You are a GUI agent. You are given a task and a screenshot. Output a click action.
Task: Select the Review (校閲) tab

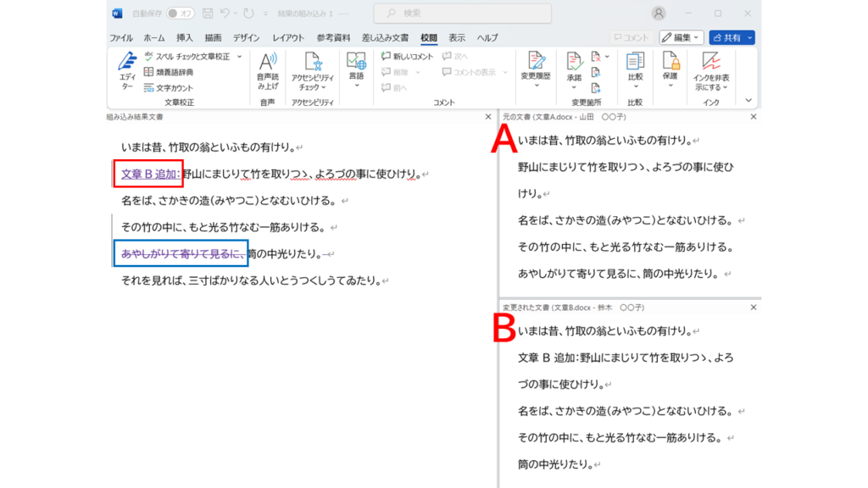pyautogui.click(x=428, y=37)
